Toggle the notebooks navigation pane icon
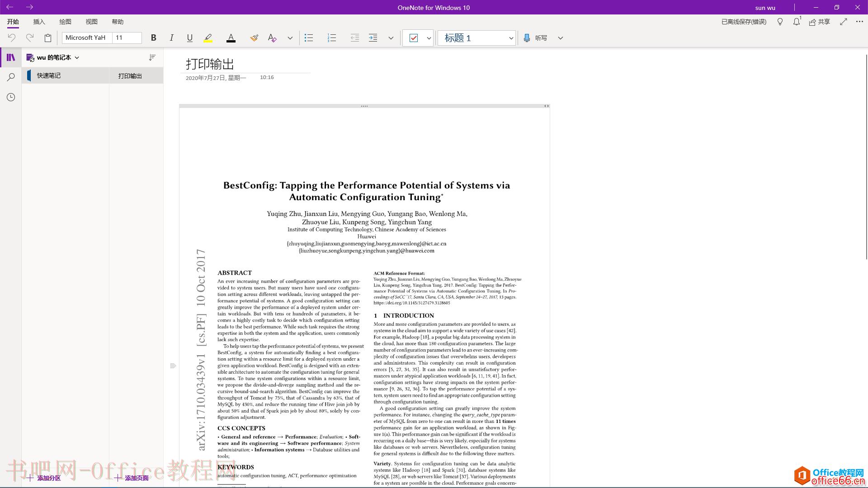 coord(11,57)
